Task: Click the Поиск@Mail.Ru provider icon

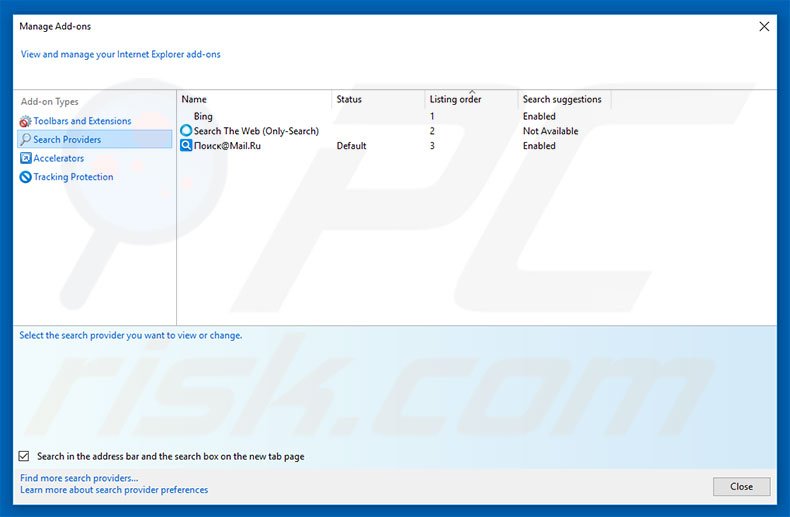Action: point(186,146)
